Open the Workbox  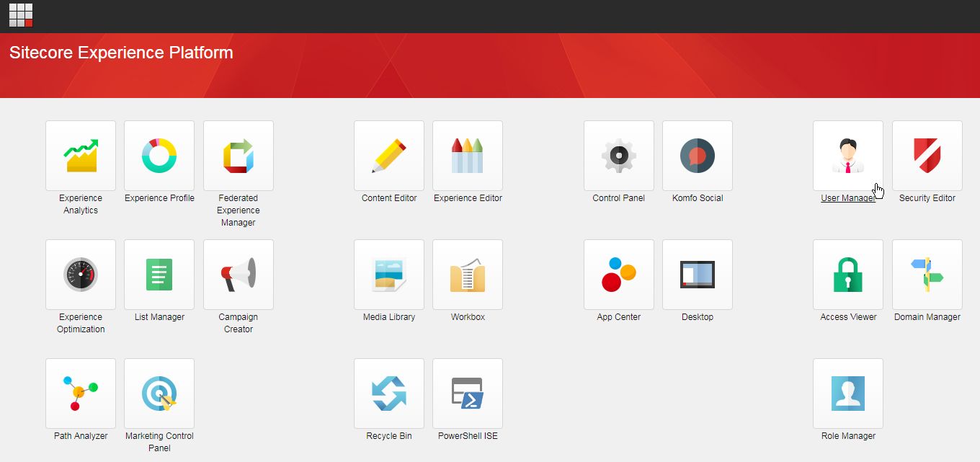pyautogui.click(x=468, y=275)
